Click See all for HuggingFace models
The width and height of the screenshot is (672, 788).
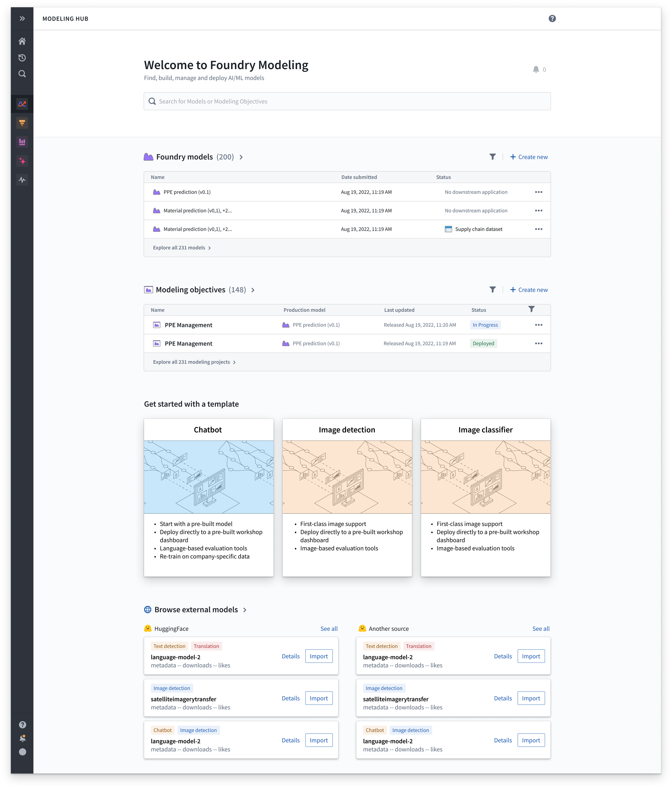point(329,629)
